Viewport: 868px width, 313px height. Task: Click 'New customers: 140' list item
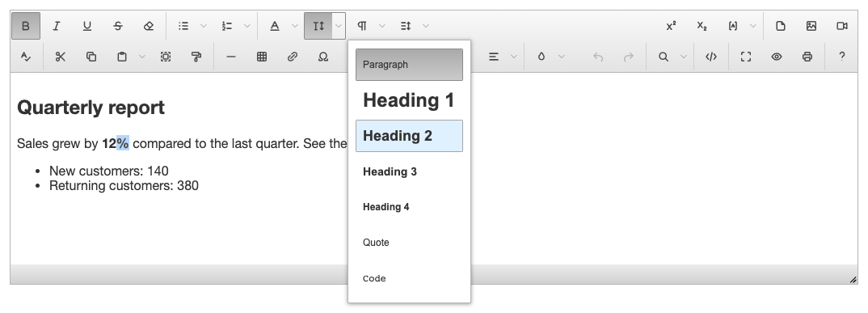tap(108, 171)
